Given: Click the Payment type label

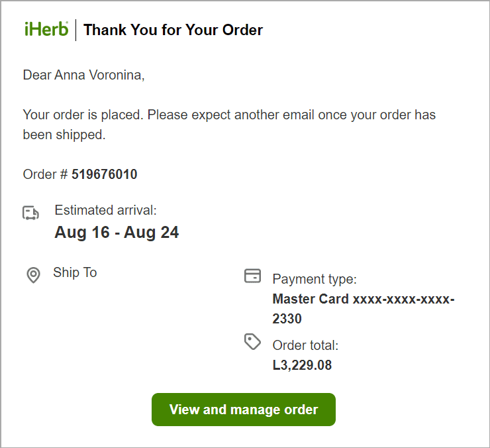Looking at the screenshot, I should click(x=315, y=279).
